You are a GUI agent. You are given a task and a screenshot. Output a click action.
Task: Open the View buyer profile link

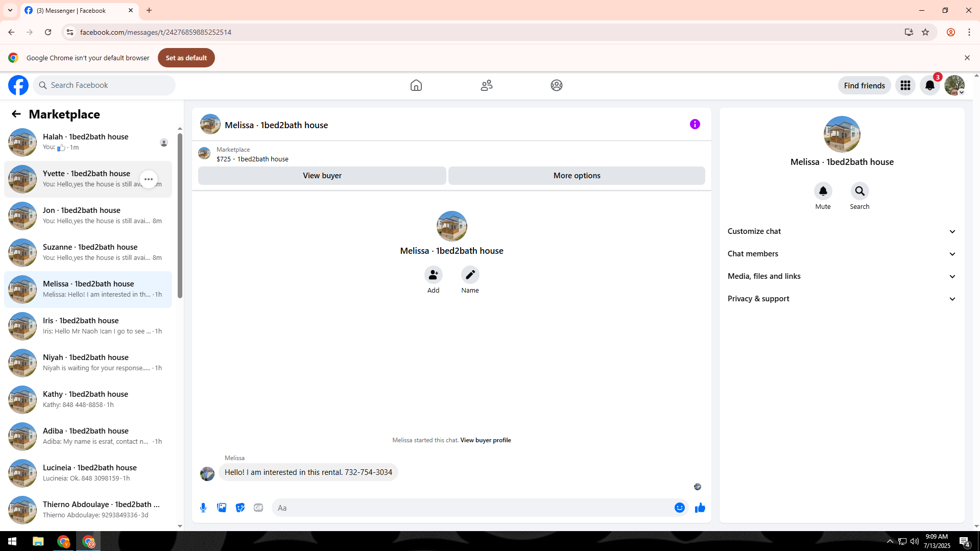[x=485, y=440]
